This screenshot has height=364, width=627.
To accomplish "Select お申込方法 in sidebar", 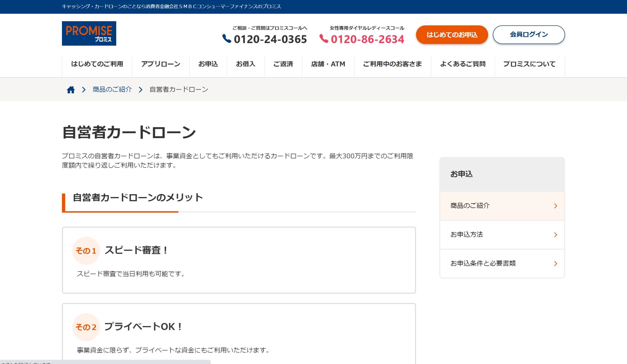I will (502, 235).
